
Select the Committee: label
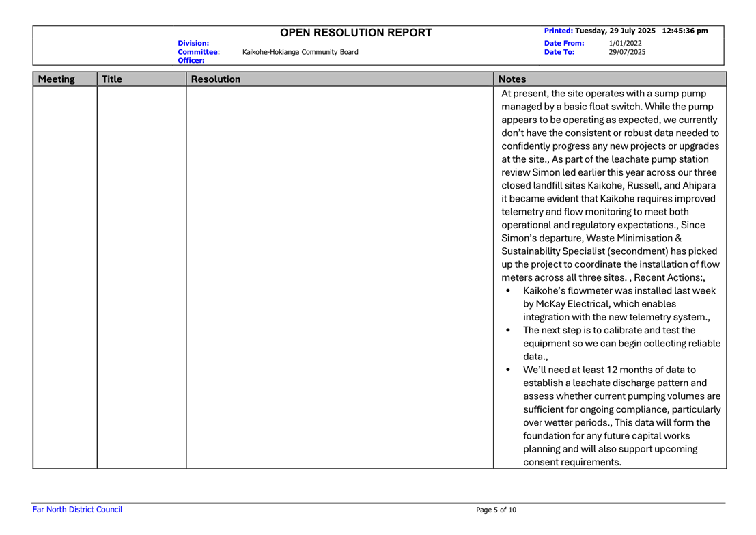(199, 52)
